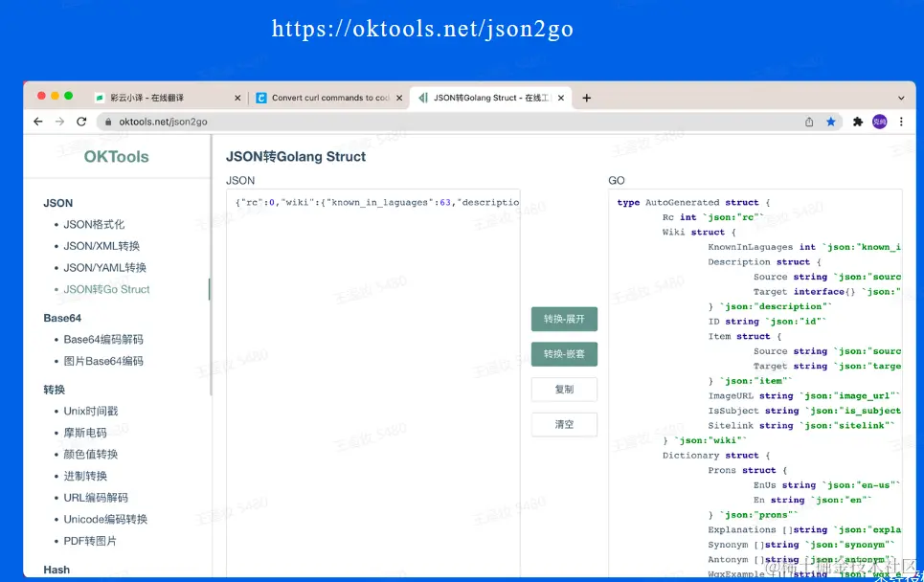Click the Hash sidebar section heading
Viewport: 924px width, 582px height.
click(56, 570)
